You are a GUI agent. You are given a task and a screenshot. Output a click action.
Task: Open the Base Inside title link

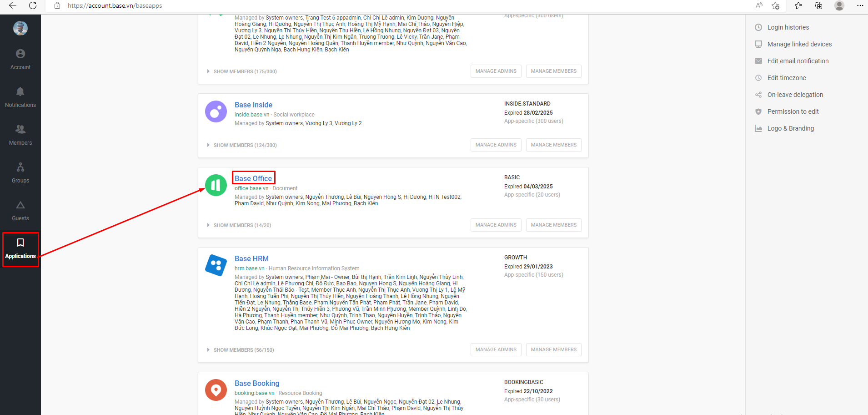coord(253,105)
